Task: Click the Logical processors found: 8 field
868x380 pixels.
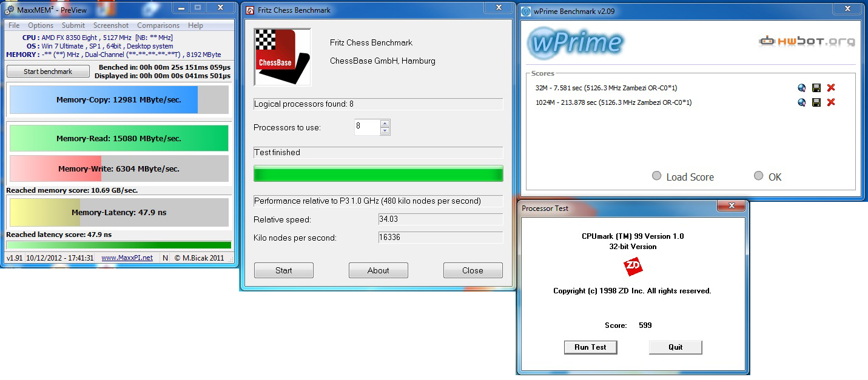Action: 378,104
